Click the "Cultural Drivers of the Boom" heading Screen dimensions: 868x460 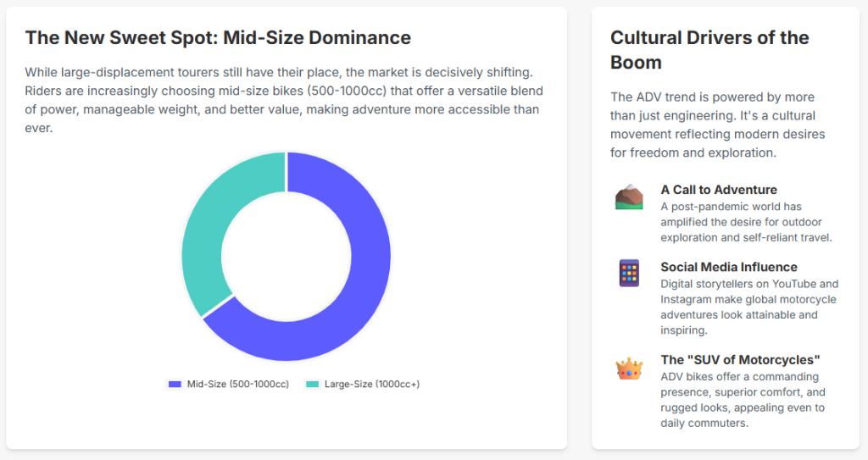709,50
